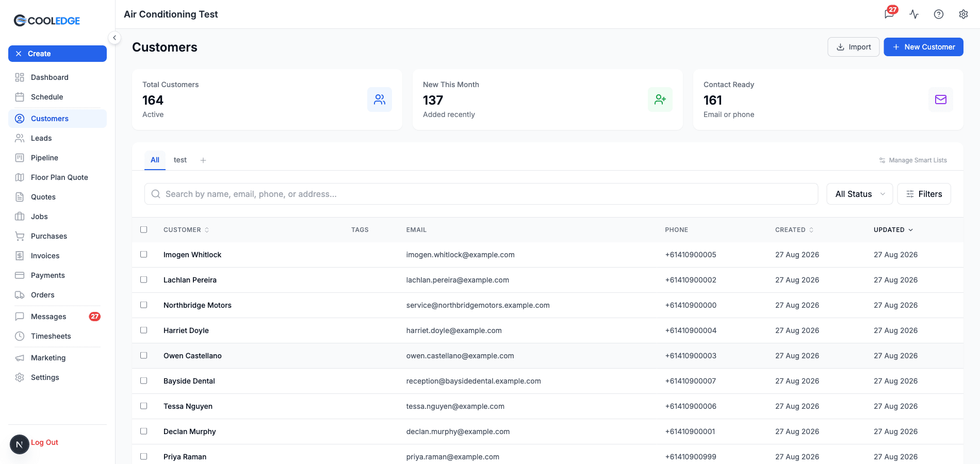Click the New Customer button
This screenshot has height=464, width=980.
coord(924,47)
